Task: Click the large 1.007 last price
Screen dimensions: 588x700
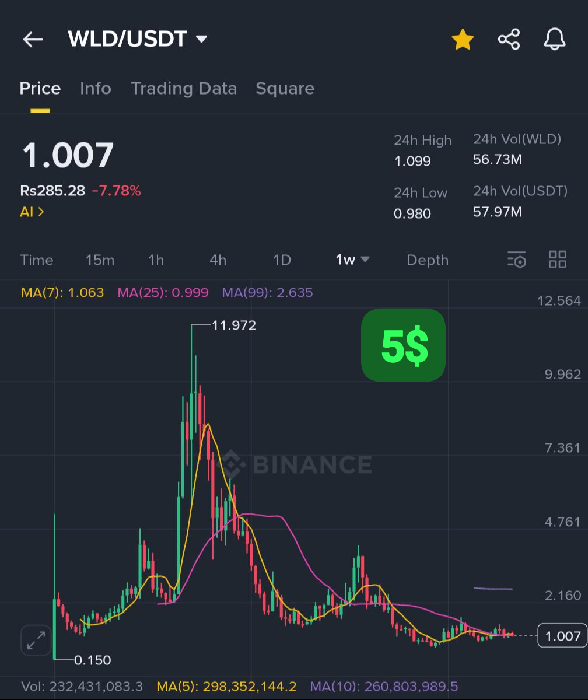Action: tap(68, 156)
